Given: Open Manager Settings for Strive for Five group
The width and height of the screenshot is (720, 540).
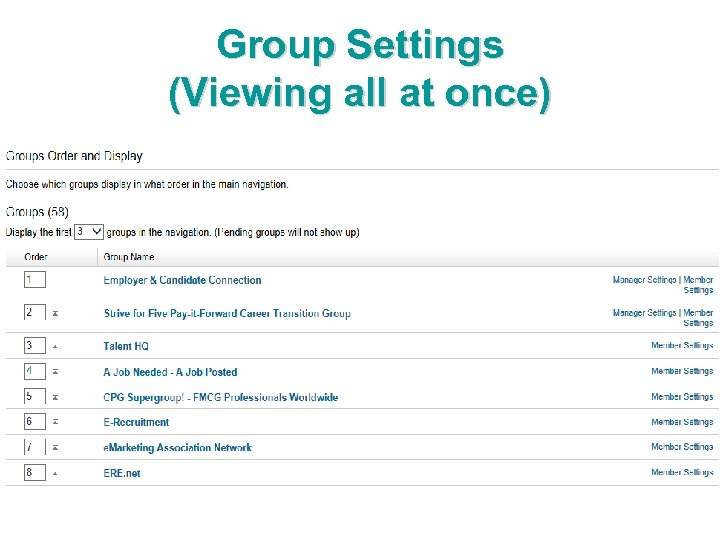Looking at the screenshot, I should pyautogui.click(x=644, y=313).
